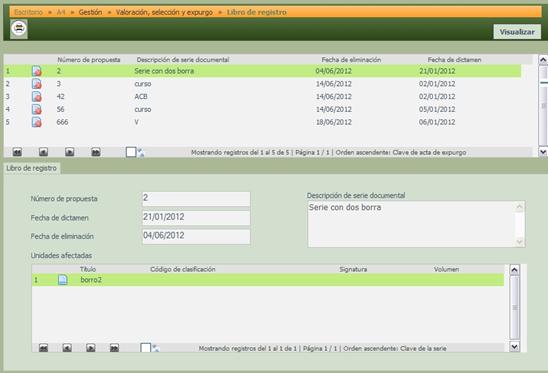This screenshot has width=548, height=373.
Task: Select row with description 'V'
Action: [262, 122]
